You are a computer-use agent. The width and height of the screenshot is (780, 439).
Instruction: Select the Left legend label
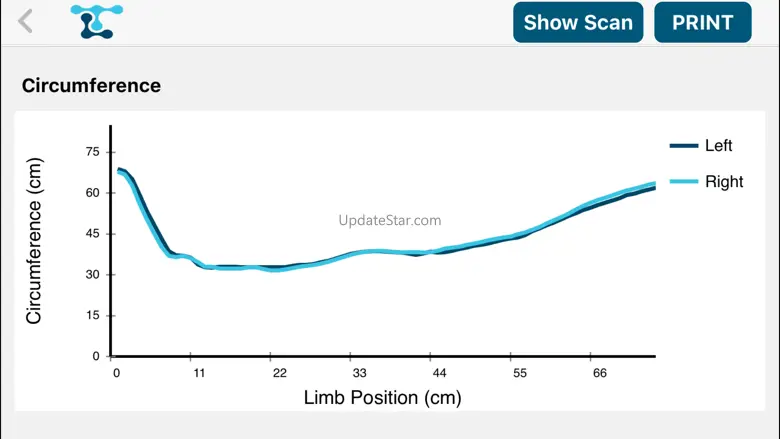(719, 146)
